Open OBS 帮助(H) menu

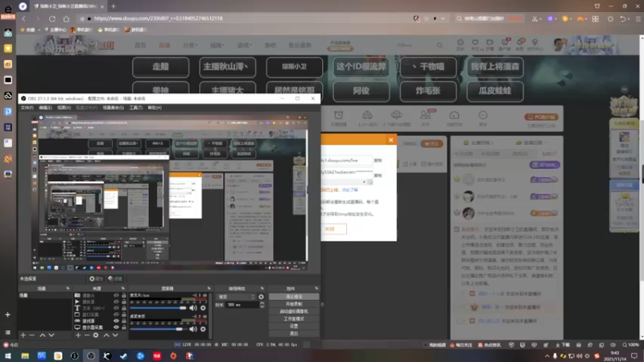click(155, 108)
